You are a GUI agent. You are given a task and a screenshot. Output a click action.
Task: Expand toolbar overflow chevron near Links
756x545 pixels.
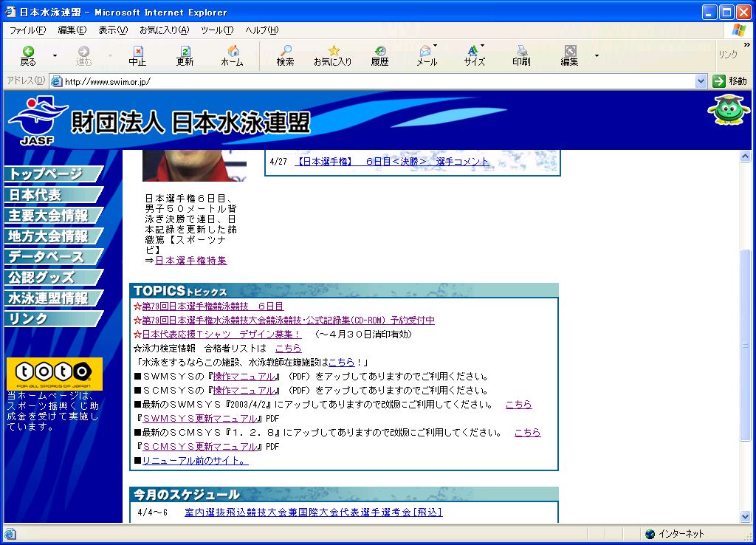pyautogui.click(x=747, y=44)
